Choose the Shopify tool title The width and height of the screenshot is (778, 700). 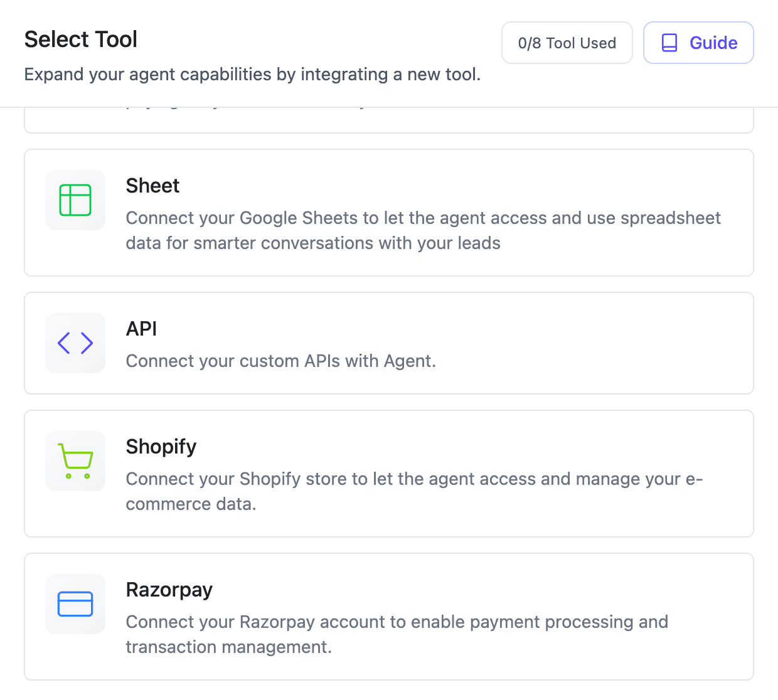161,447
